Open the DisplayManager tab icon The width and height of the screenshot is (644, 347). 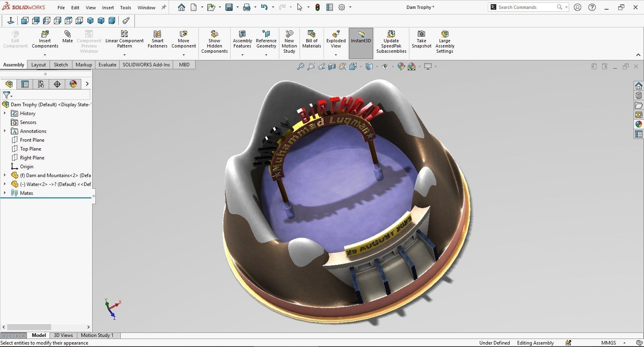click(73, 84)
